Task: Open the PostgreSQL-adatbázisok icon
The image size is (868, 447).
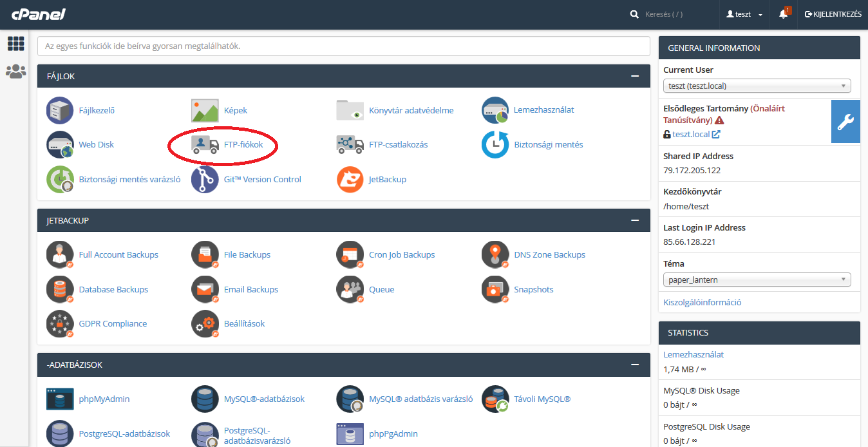Action: tap(60, 433)
